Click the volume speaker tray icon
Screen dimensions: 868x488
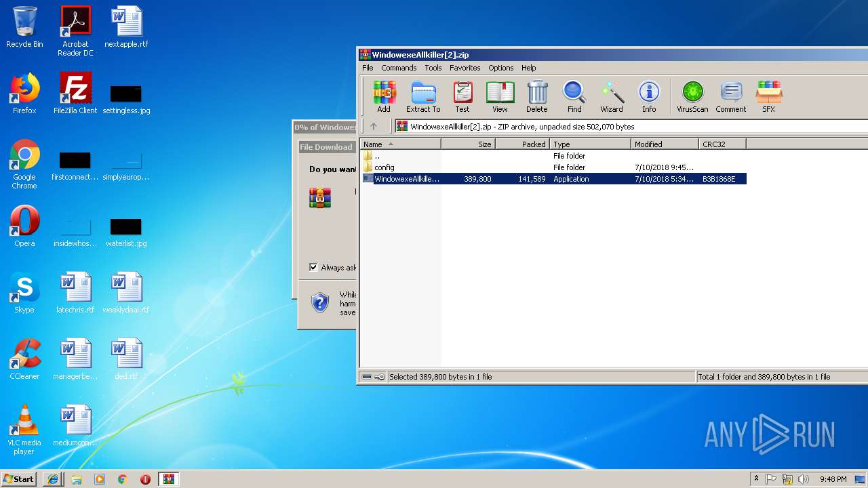click(x=804, y=479)
